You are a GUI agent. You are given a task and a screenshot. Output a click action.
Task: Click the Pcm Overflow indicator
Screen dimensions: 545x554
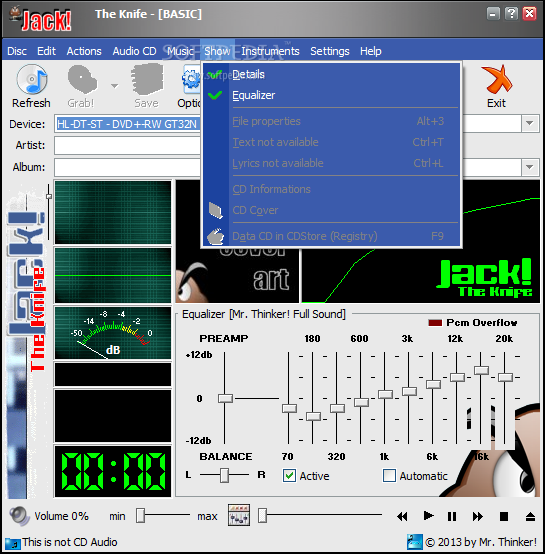(x=435, y=323)
